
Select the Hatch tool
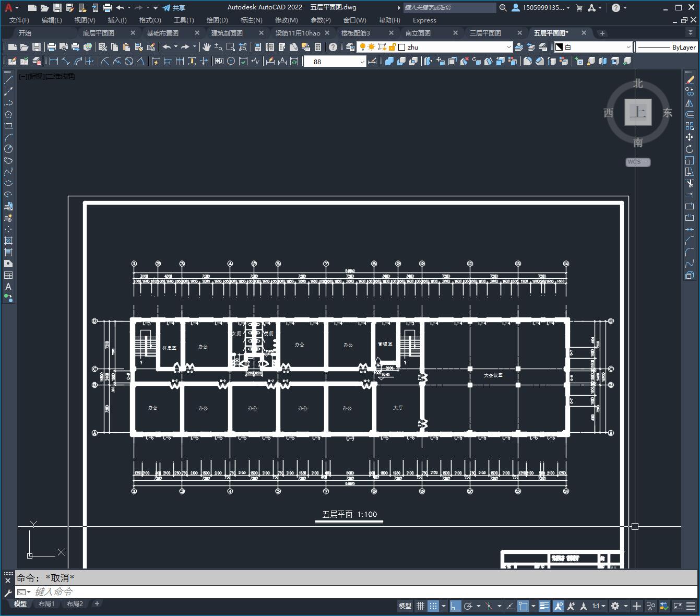point(8,241)
